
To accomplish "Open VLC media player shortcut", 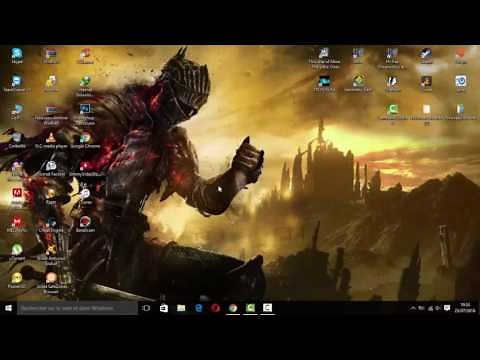I will 51,140.
